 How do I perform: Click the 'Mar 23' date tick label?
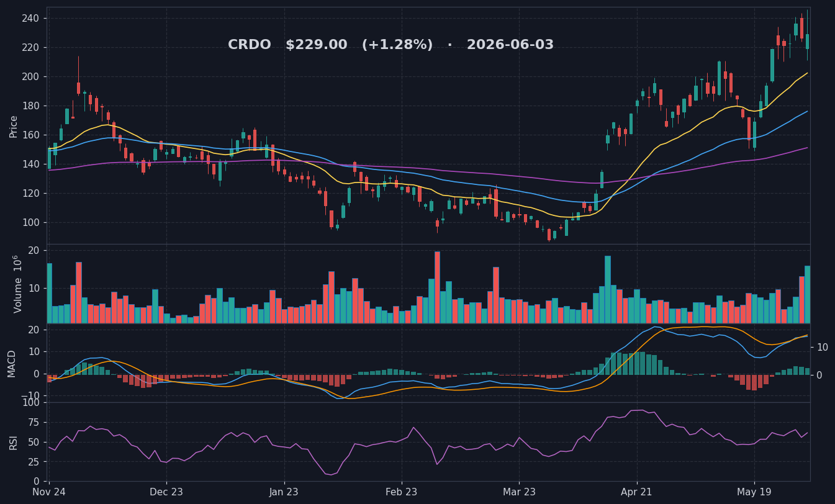tap(519, 492)
